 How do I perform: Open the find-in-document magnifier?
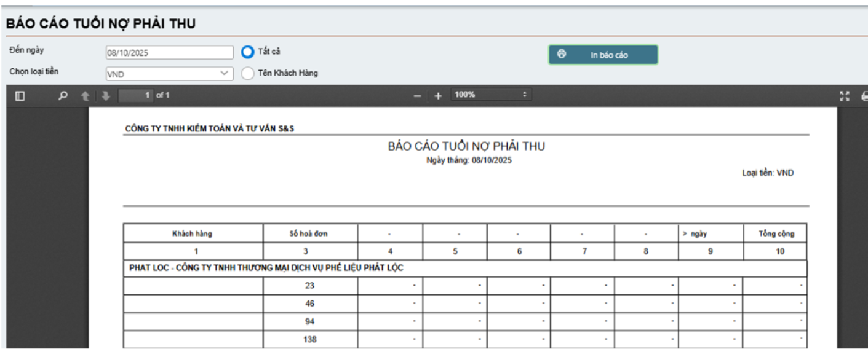pyautogui.click(x=62, y=96)
